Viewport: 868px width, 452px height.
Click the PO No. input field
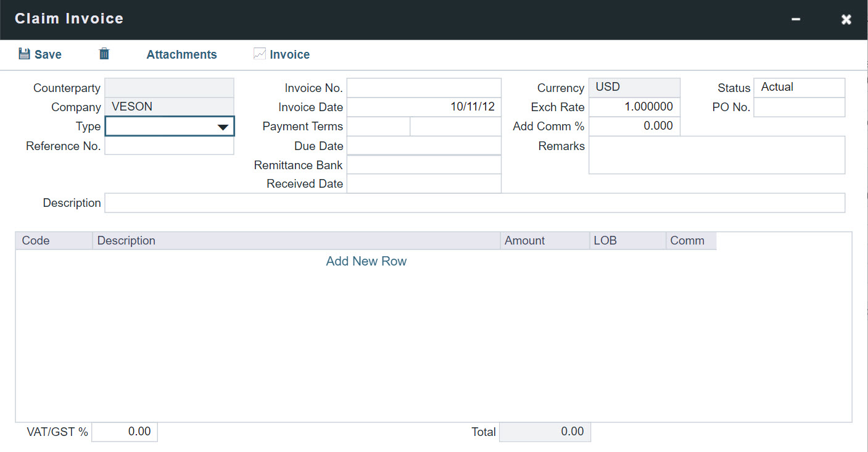(x=799, y=107)
